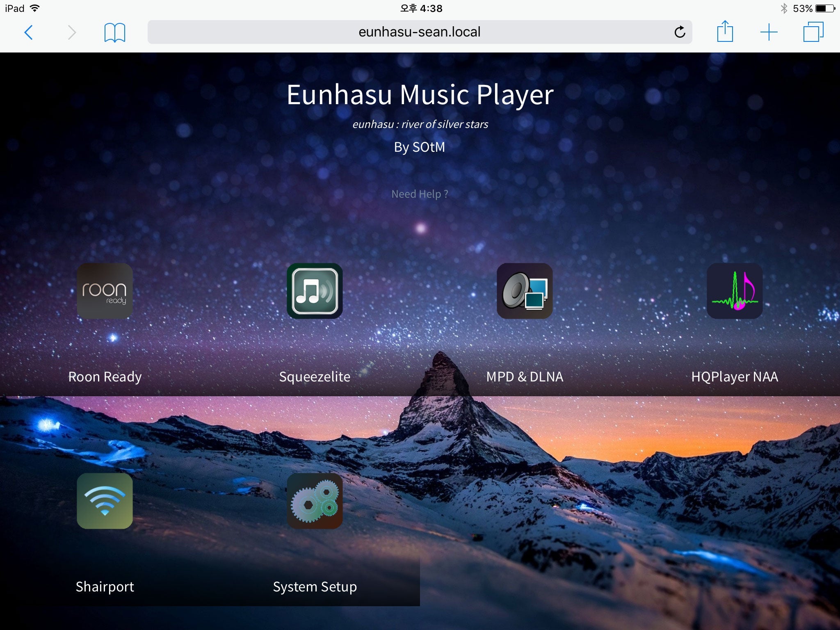Show all open tabs in Safari

point(813,32)
